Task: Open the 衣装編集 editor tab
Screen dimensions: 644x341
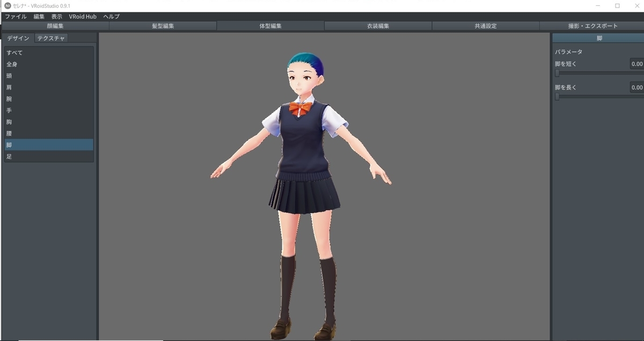Action: [x=378, y=25]
